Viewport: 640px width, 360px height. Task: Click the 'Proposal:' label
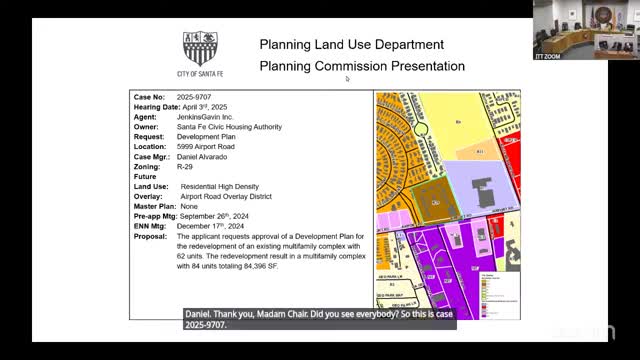pyautogui.click(x=150, y=236)
